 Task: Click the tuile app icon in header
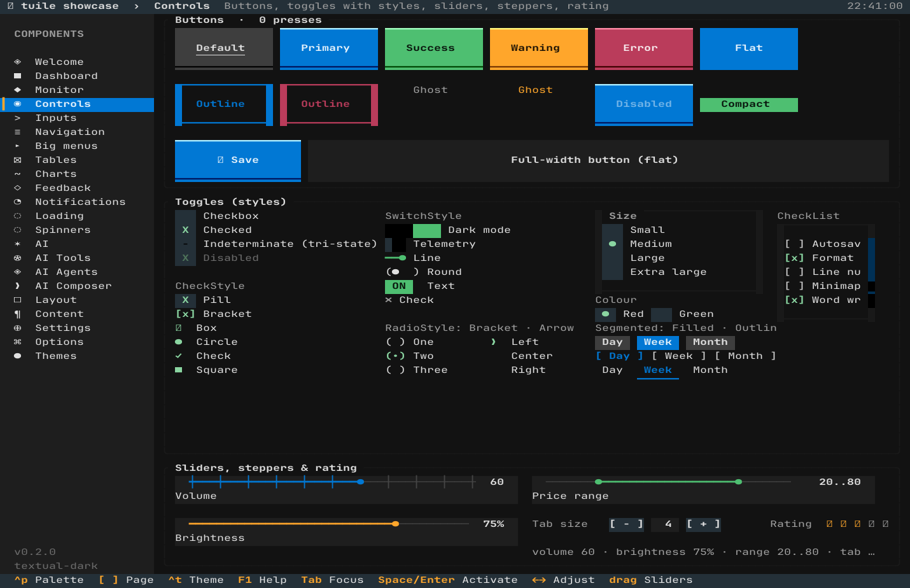click(x=10, y=6)
